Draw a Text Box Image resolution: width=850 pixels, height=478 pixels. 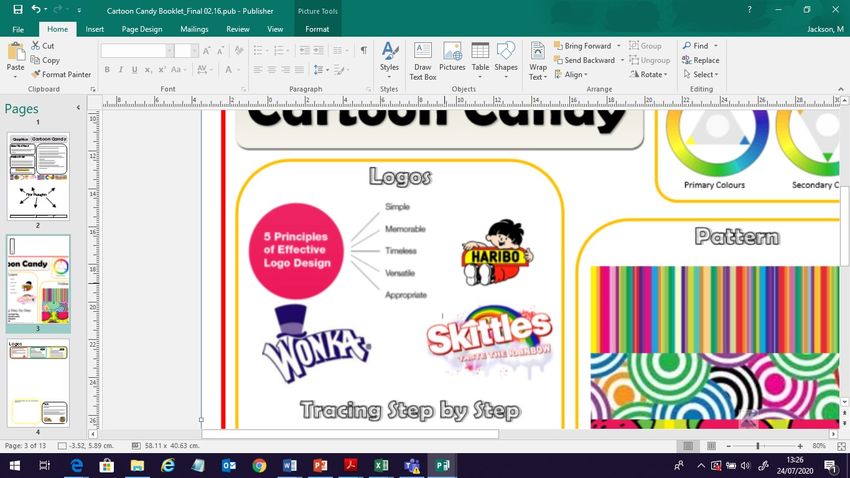pyautogui.click(x=422, y=61)
